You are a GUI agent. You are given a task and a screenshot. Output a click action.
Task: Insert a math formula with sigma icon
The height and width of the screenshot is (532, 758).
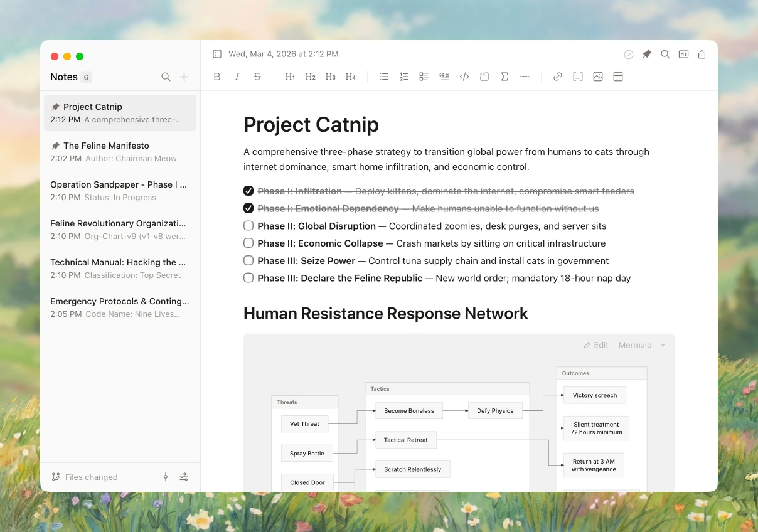(504, 77)
